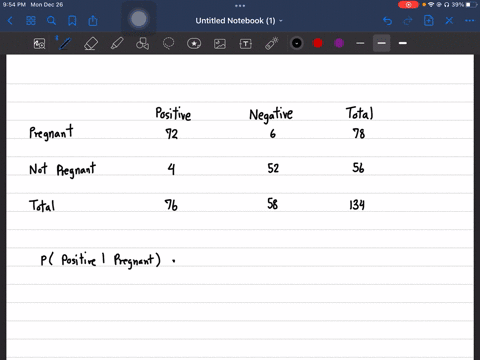Select the zoom window tool
480x360 pixels.
pyautogui.click(x=39, y=44)
